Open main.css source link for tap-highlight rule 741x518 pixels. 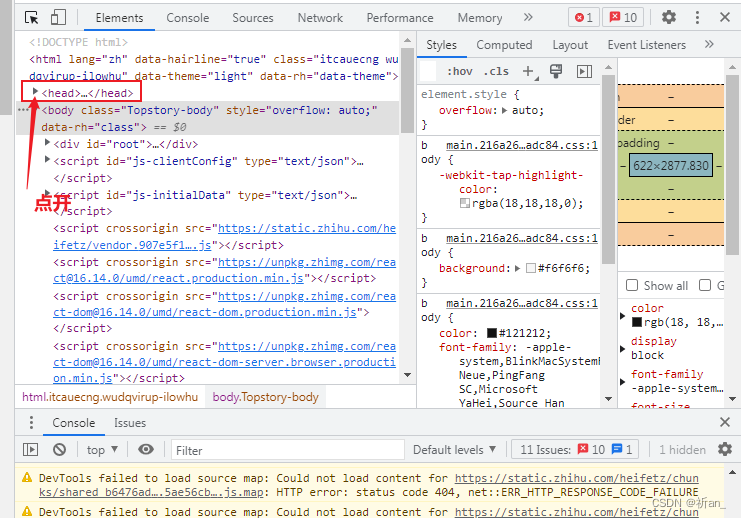coord(522,145)
